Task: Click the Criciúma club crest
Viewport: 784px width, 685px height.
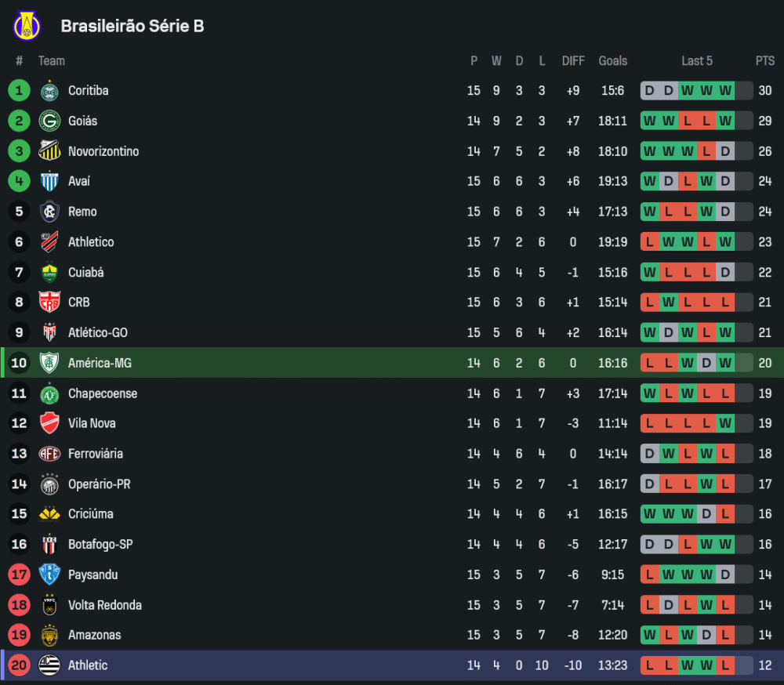Action: (49, 514)
